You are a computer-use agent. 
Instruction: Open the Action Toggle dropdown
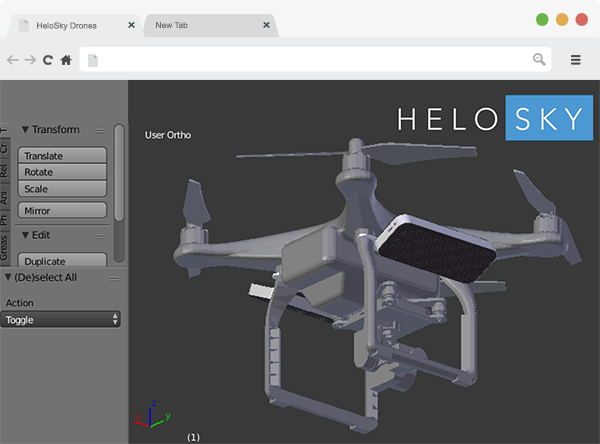point(61,319)
